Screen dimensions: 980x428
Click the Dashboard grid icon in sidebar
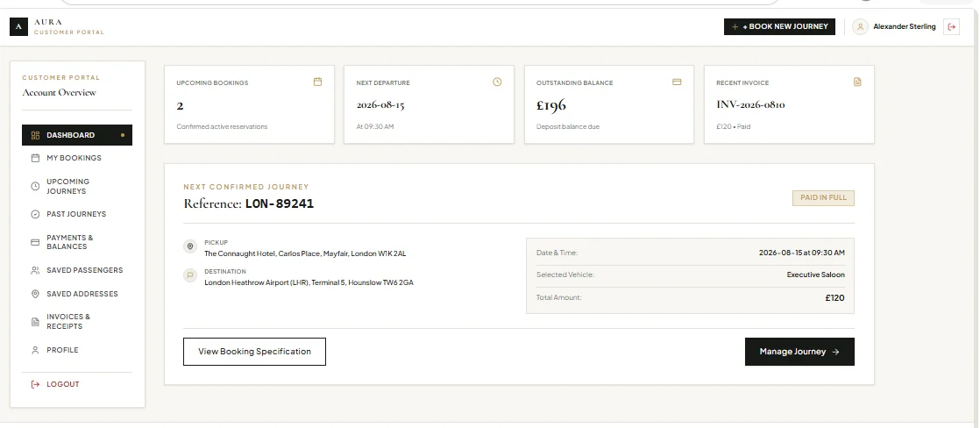36,135
